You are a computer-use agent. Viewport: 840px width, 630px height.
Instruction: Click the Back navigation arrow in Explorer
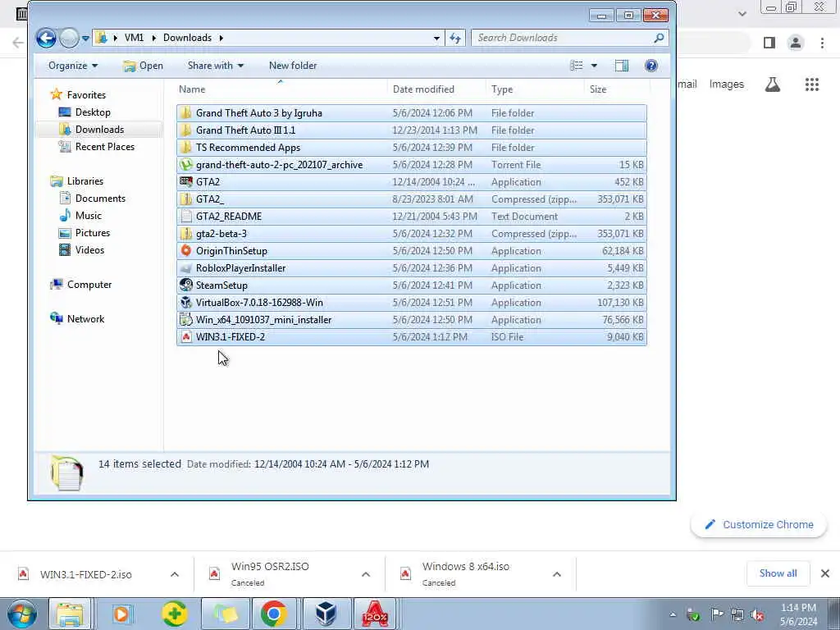[x=46, y=38]
